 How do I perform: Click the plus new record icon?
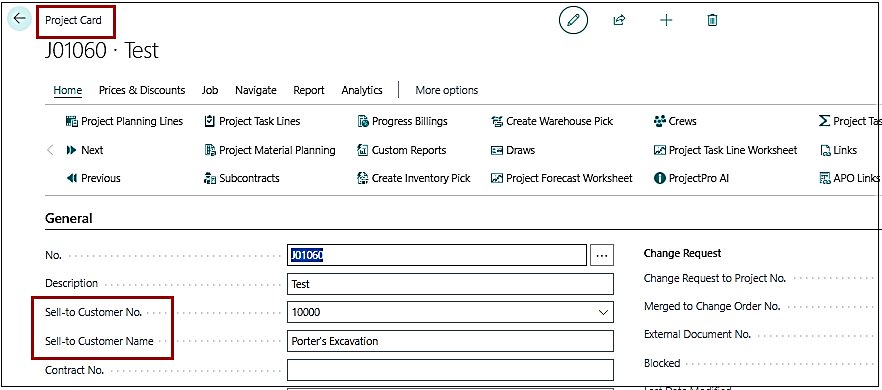pos(666,21)
